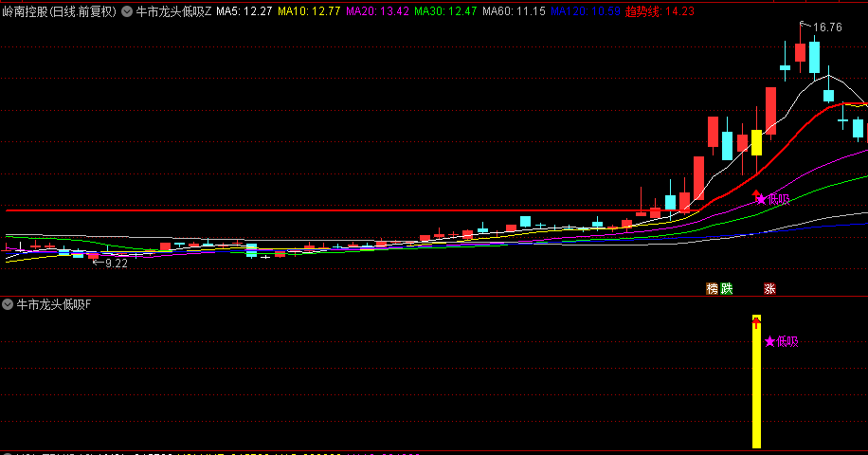Viewport: 868px width, 455px height.
Task: Click the 牛市龙头低吸F sub-indicator name
Action: point(54,304)
